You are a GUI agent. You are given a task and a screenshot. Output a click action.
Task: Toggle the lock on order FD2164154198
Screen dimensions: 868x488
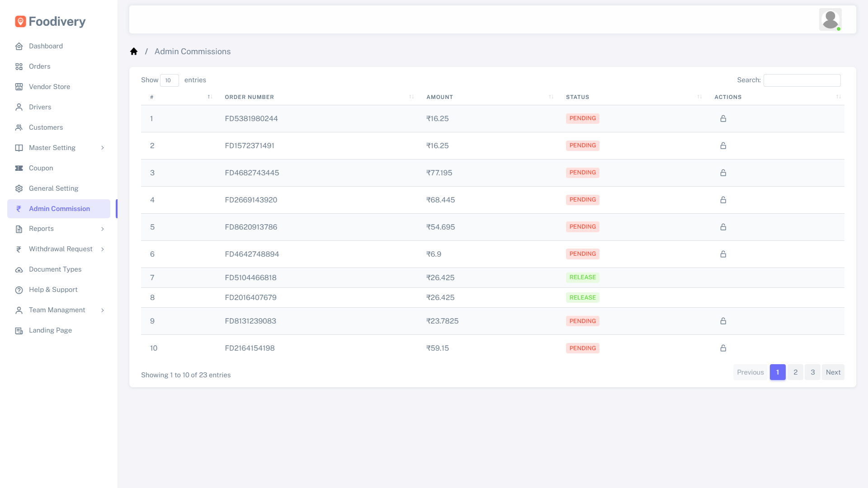pyautogui.click(x=723, y=348)
